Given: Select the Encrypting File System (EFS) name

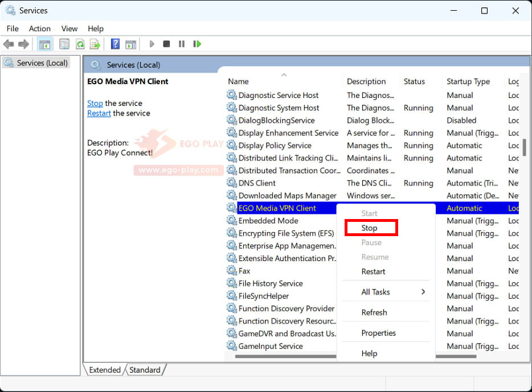Looking at the screenshot, I should point(286,233).
